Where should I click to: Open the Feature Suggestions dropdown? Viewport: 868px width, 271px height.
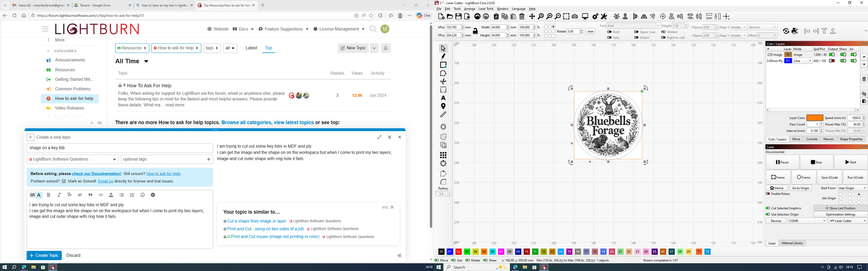(283, 29)
